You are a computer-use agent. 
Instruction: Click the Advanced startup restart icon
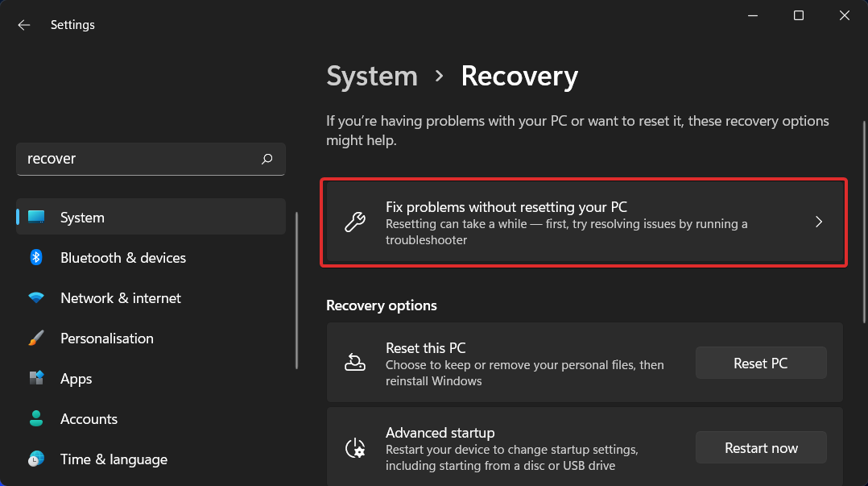[x=356, y=447]
